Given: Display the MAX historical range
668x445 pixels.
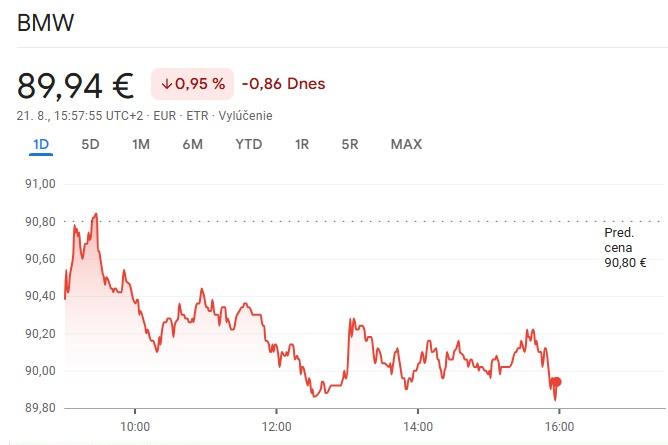Looking at the screenshot, I should [406, 144].
